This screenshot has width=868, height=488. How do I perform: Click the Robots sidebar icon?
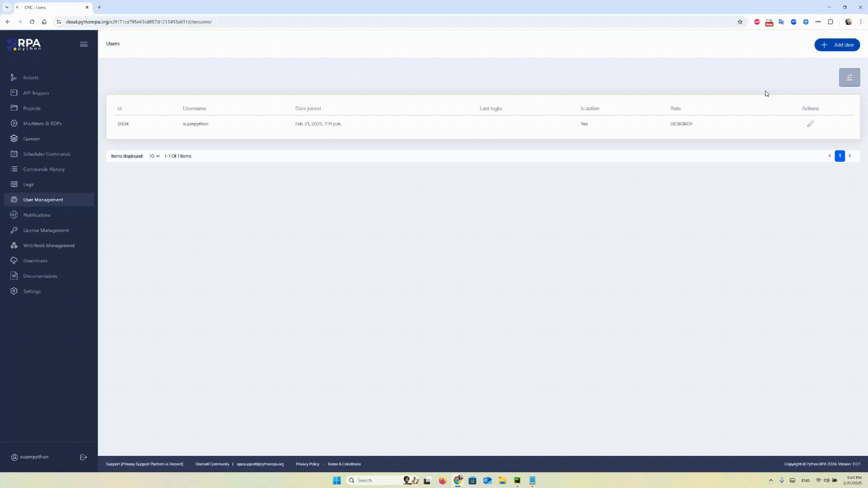click(x=14, y=78)
